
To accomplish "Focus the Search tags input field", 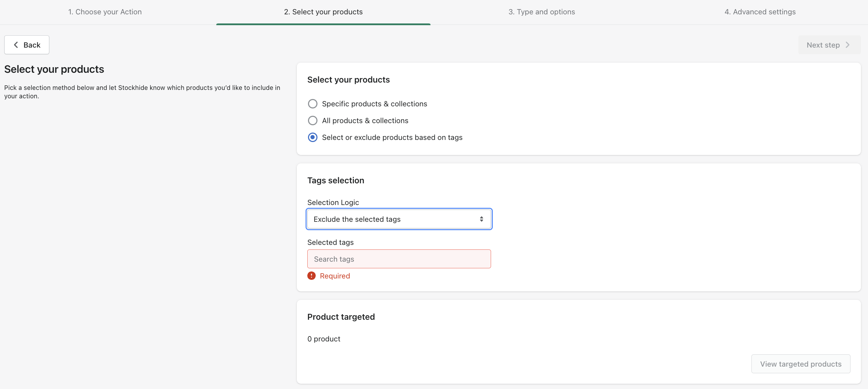I will click(399, 259).
